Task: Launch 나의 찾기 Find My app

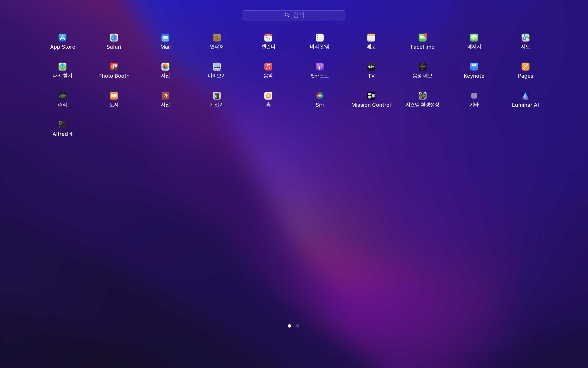Action: [x=62, y=67]
